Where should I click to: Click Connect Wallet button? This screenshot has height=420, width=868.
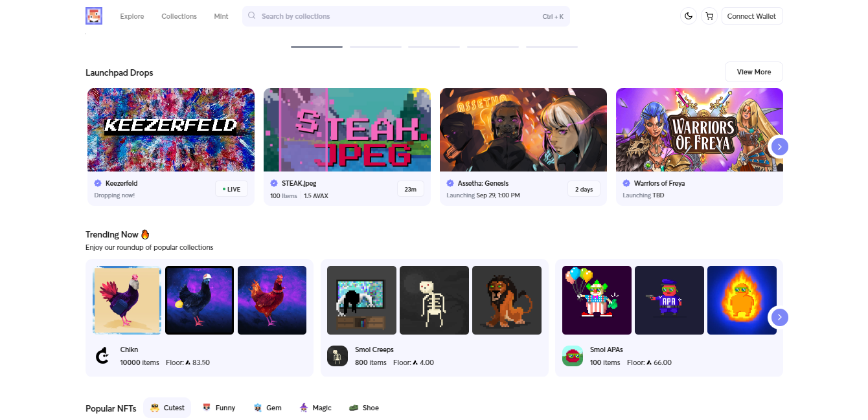click(x=752, y=16)
